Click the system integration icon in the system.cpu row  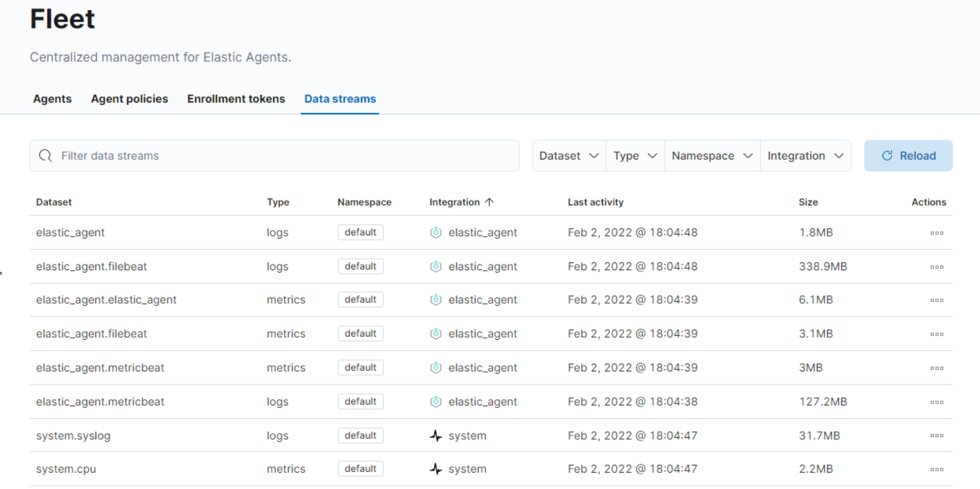coord(436,469)
